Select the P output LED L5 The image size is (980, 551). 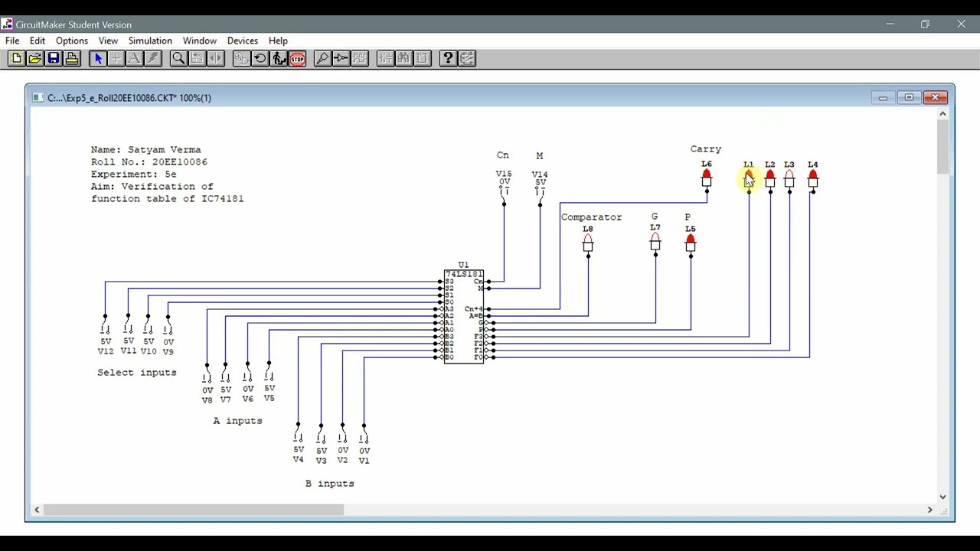(691, 243)
